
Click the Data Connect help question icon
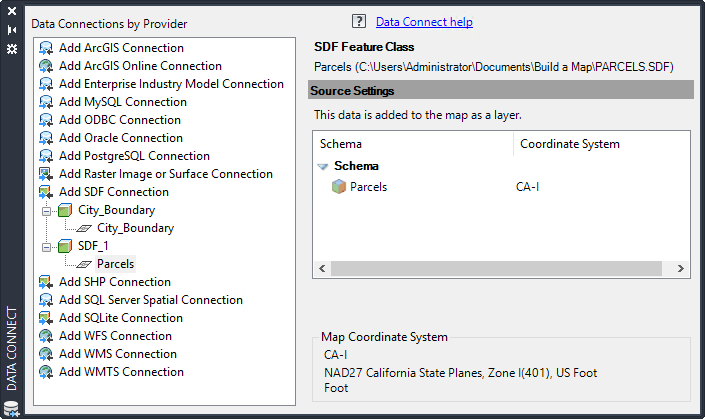(359, 21)
